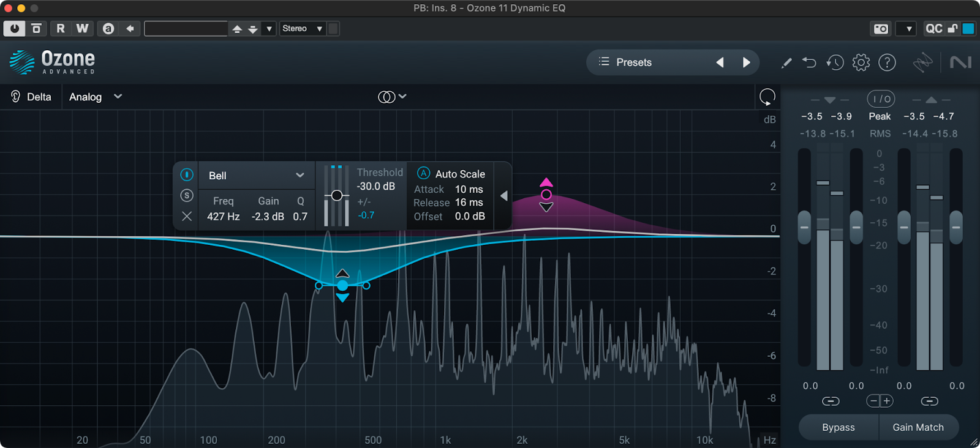This screenshot has height=448, width=980.
Task: Adjust the right output gain slider
Action: [x=956, y=227]
